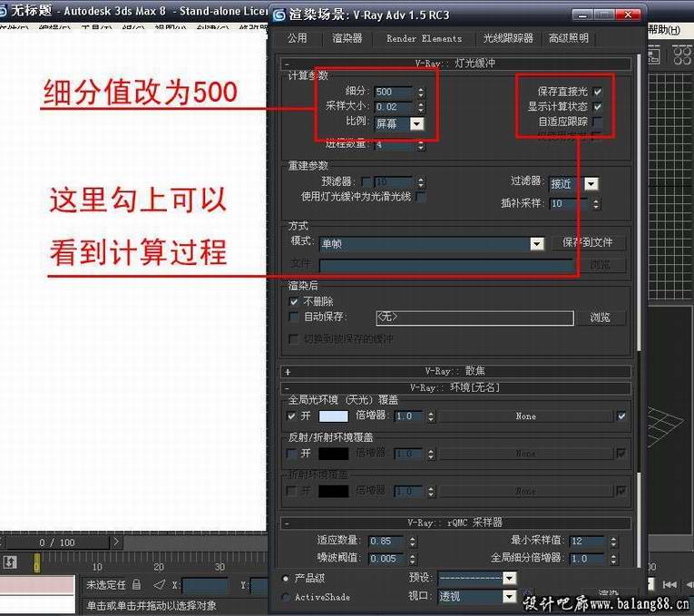Open the 预设 preset dropdown
The image size is (694, 616).
click(x=510, y=578)
